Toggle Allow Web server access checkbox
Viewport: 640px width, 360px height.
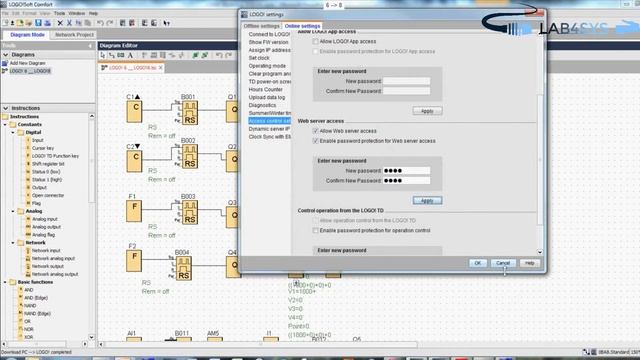[x=315, y=131]
